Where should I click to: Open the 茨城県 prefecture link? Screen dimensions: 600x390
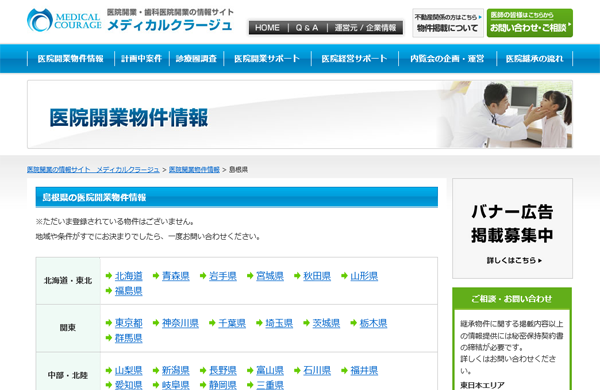(x=326, y=323)
